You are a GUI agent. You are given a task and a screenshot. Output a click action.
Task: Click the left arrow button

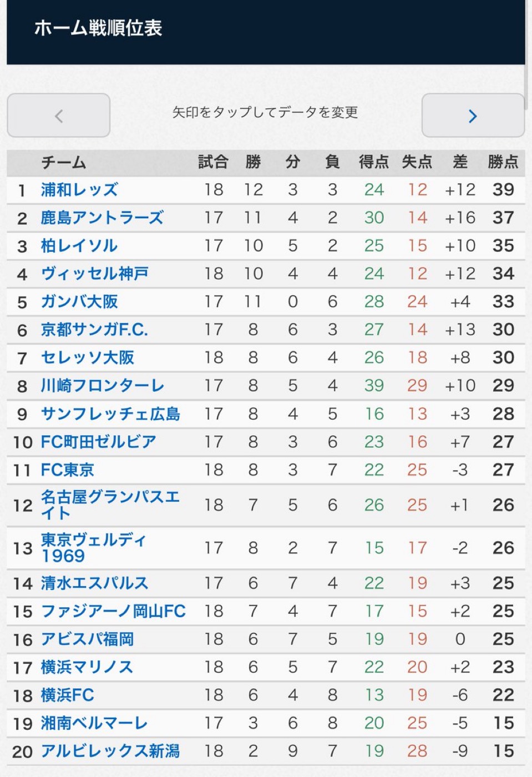[59, 115]
